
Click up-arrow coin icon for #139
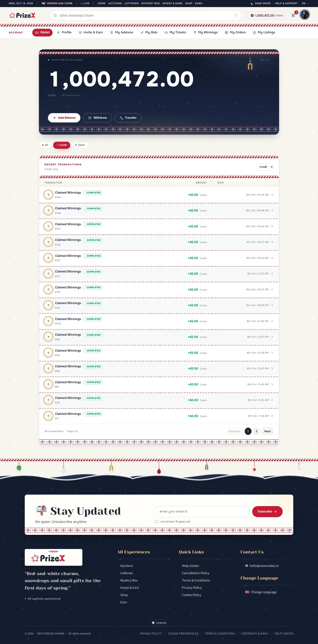pos(48,210)
